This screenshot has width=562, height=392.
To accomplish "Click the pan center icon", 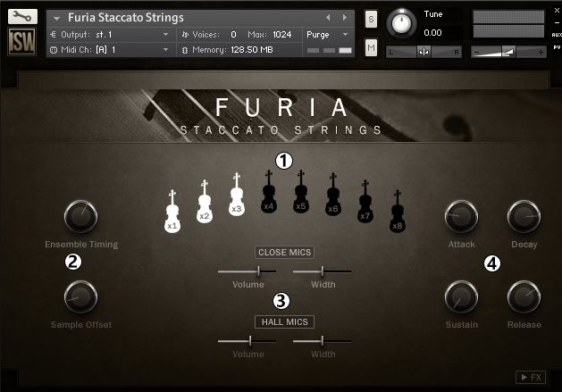I will [x=424, y=53].
